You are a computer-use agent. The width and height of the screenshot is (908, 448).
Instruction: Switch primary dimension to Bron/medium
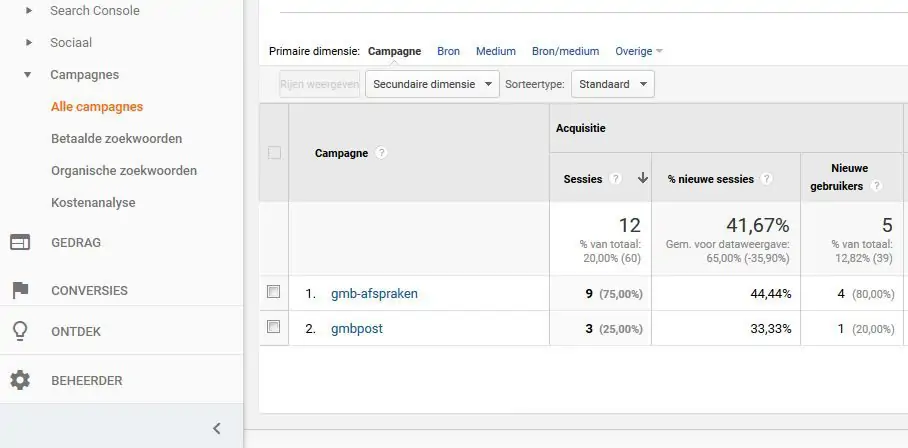565,51
